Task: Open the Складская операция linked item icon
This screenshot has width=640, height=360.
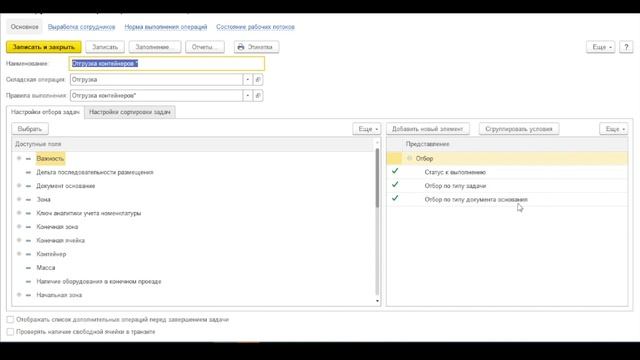Action: pos(258,80)
